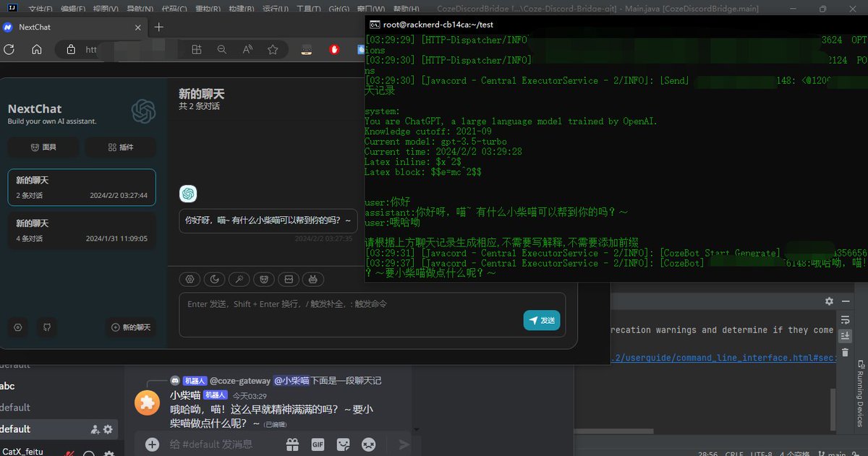The width and height of the screenshot is (868, 456).
Task: Open browser apps grid icon in address bar
Action: [x=197, y=50]
